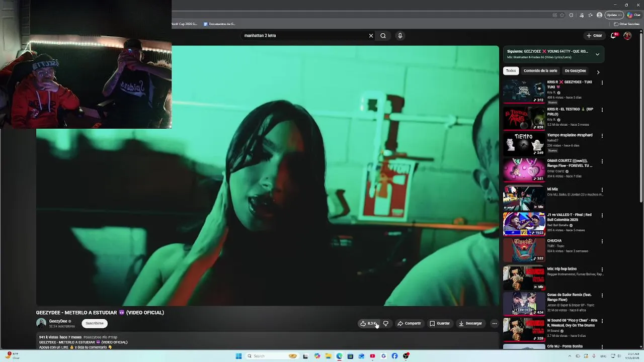Open the Other favorites bookmarks folder
Image resolution: width=644 pixels, height=362 pixels.
pyautogui.click(x=627, y=24)
